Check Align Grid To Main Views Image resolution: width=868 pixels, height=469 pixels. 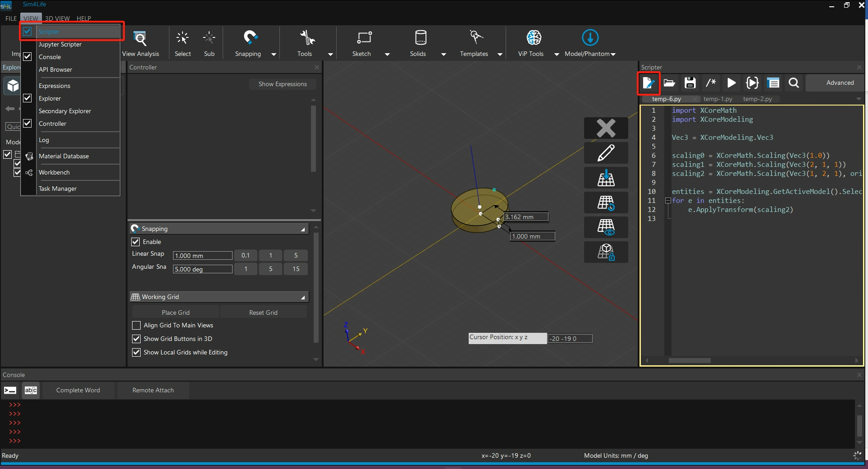(x=136, y=325)
